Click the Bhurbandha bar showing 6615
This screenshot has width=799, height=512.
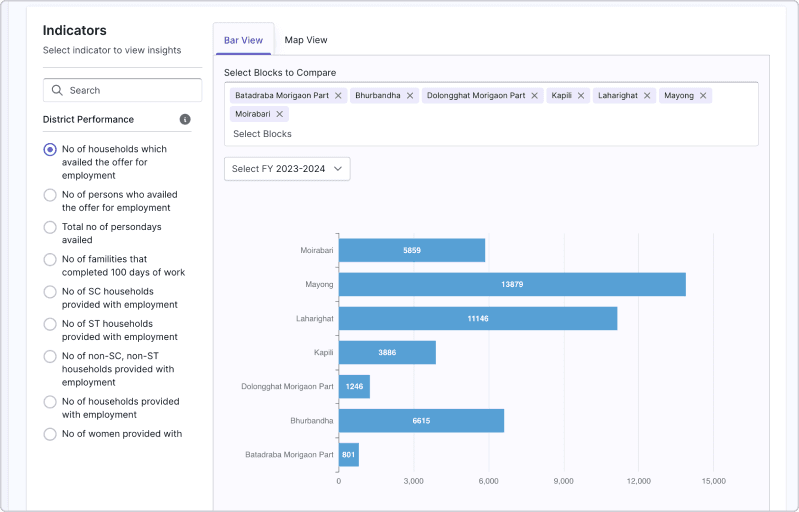pos(421,421)
